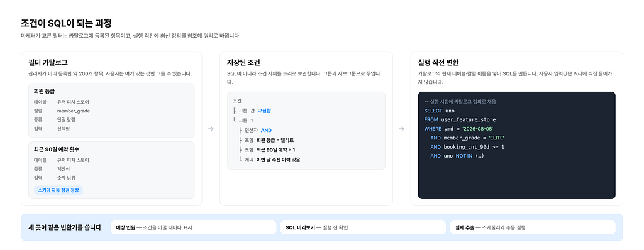Click the 스키마 자동 점검 정상 badge
The height and width of the screenshot is (250, 644).
pos(58,190)
